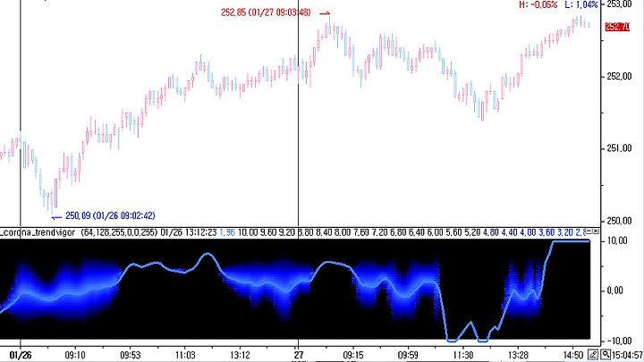Click the 8.00 value in indicator header
644x362 pixels.
tap(343, 232)
